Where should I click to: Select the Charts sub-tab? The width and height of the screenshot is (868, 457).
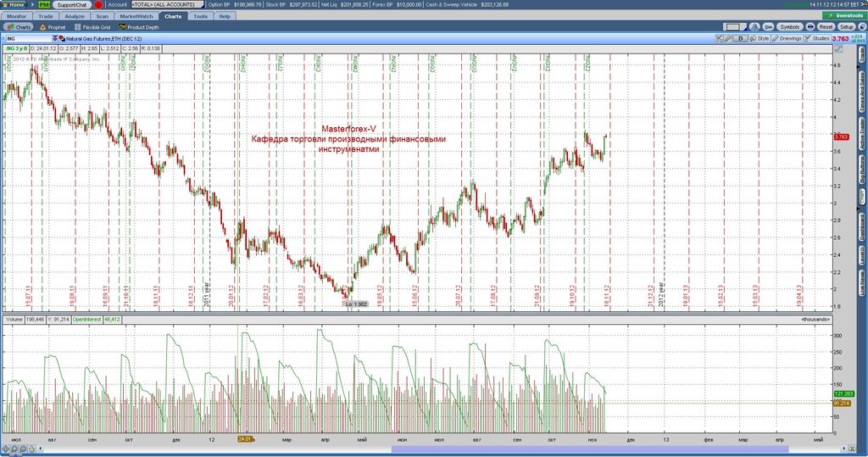19,26
